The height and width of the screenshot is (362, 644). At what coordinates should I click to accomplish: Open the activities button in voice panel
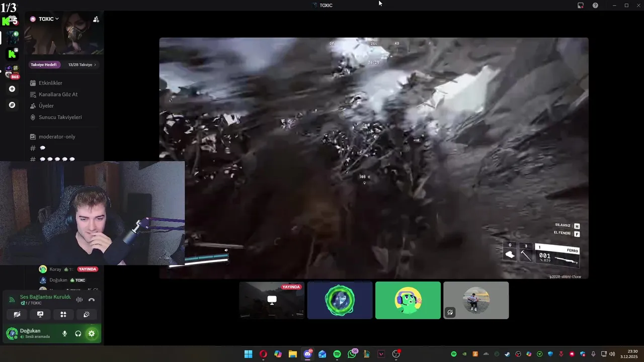(x=63, y=314)
